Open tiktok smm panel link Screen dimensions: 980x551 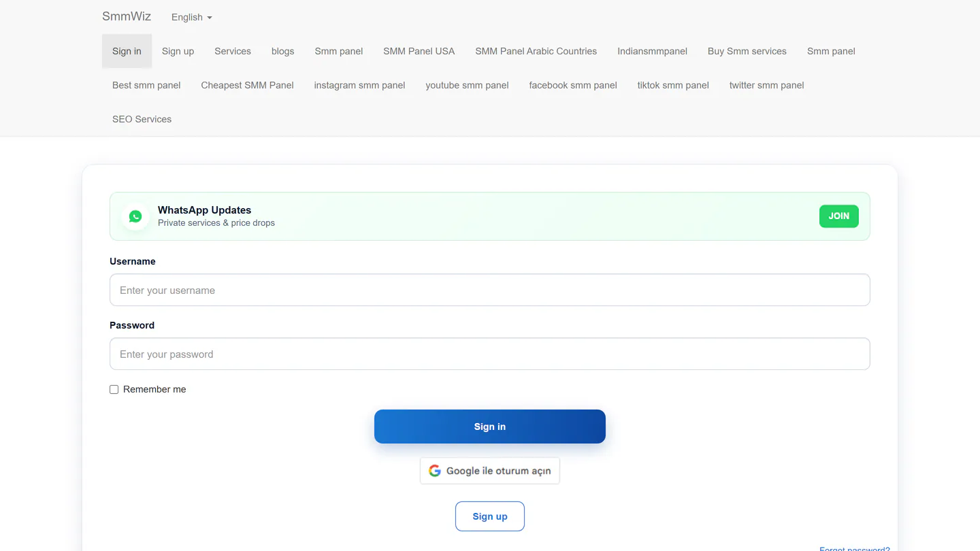point(673,85)
